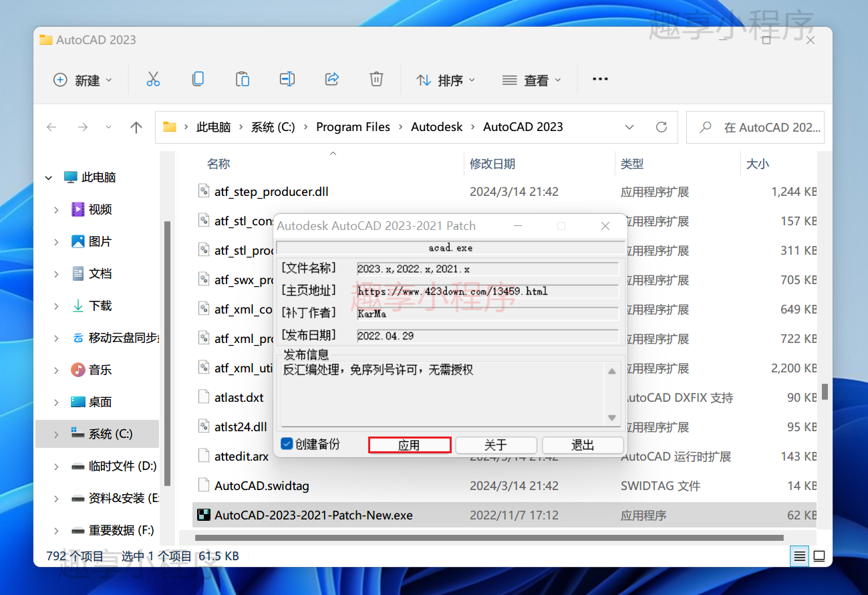
Task: Open the address bar history dropdown
Action: click(x=629, y=127)
